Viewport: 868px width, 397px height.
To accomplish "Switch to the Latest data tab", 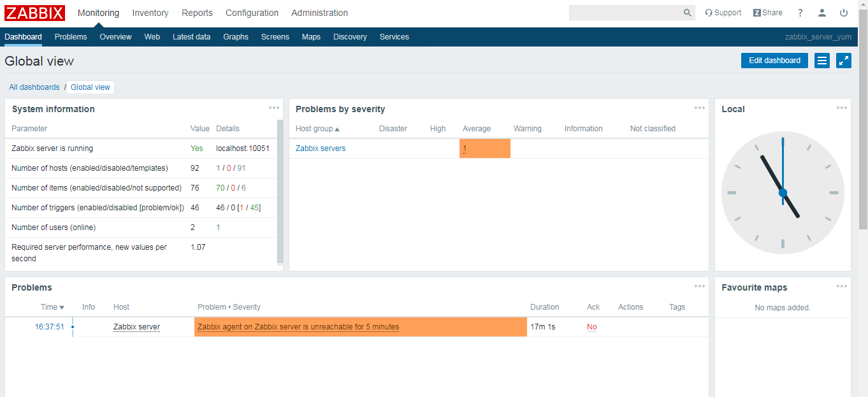I will [x=191, y=36].
